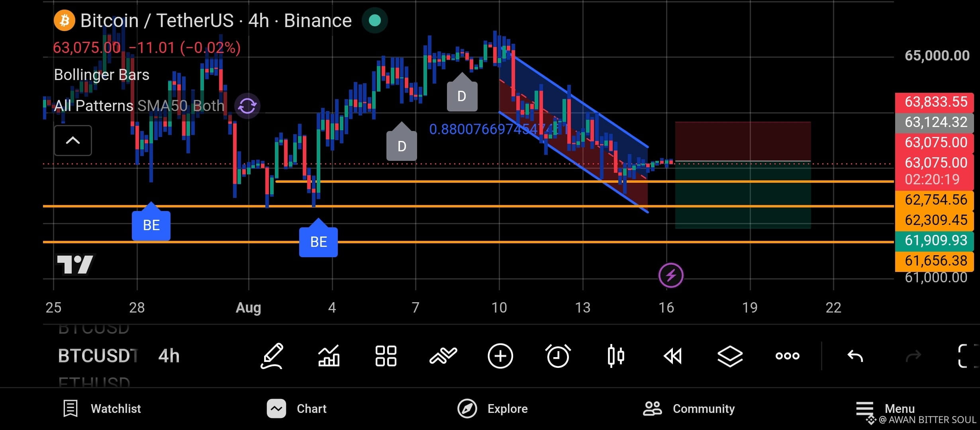The width and height of the screenshot is (980, 430).
Task: Tap the Aug label on the time axis
Action: [x=249, y=308]
